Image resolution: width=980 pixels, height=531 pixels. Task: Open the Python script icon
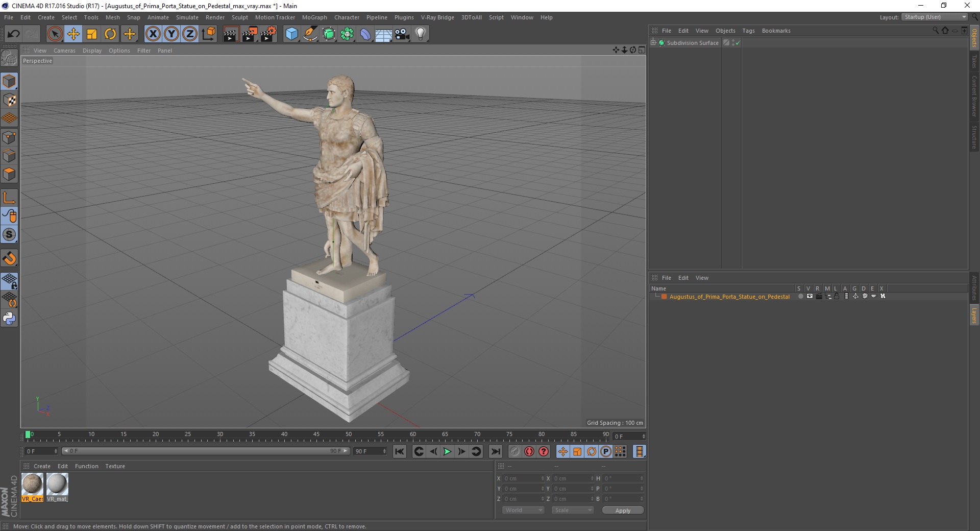click(9, 319)
